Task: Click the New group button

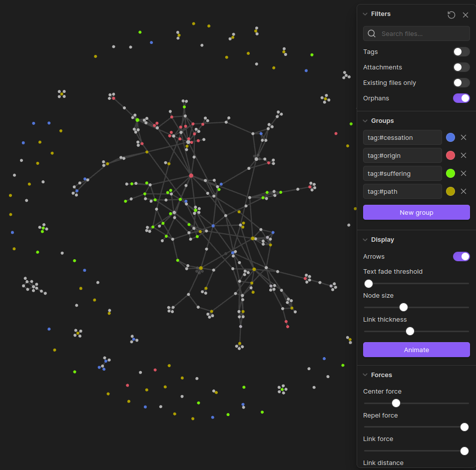Action: pyautogui.click(x=416, y=212)
